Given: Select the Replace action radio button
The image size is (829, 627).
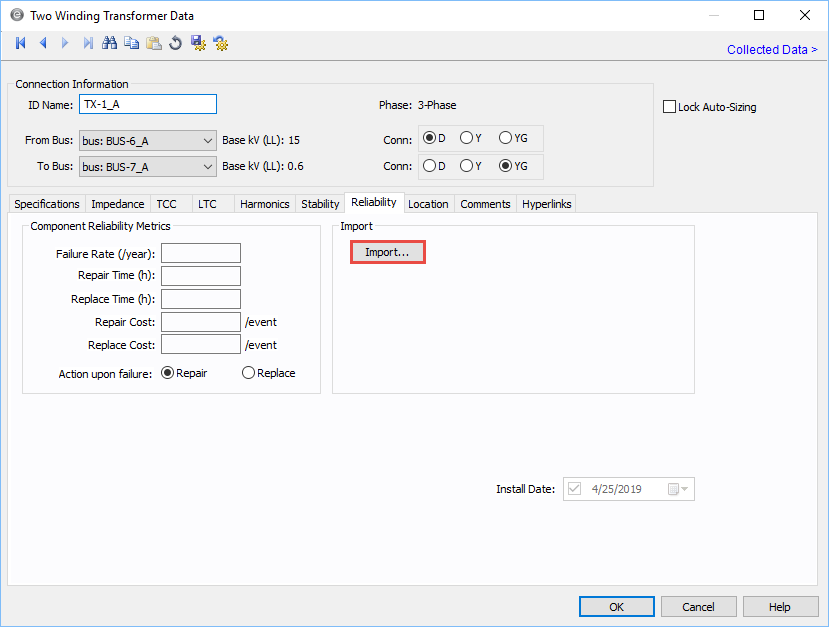Looking at the screenshot, I should coord(248,373).
